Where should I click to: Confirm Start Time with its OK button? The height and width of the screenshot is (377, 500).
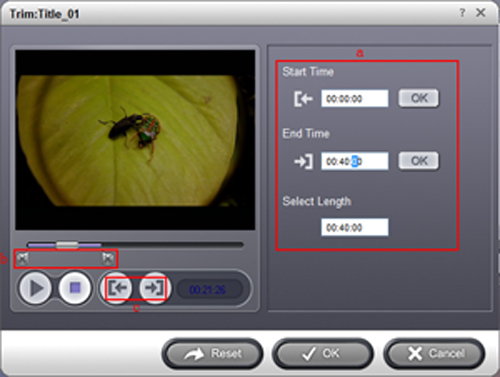click(419, 98)
